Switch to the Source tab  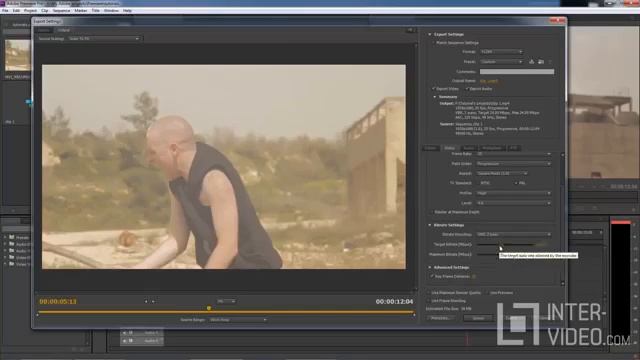coord(44,30)
